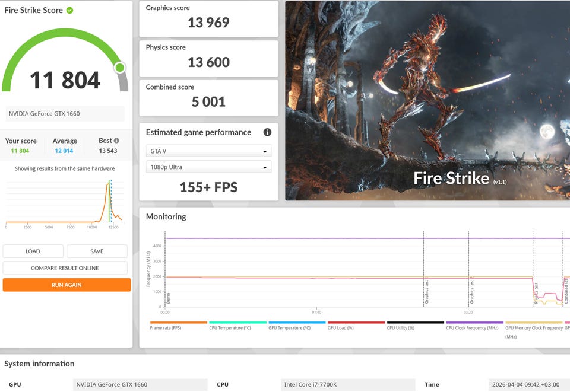This screenshot has height=392, width=570.
Task: Click COMPARE RESULT ONLINE button
Action: [x=65, y=268]
